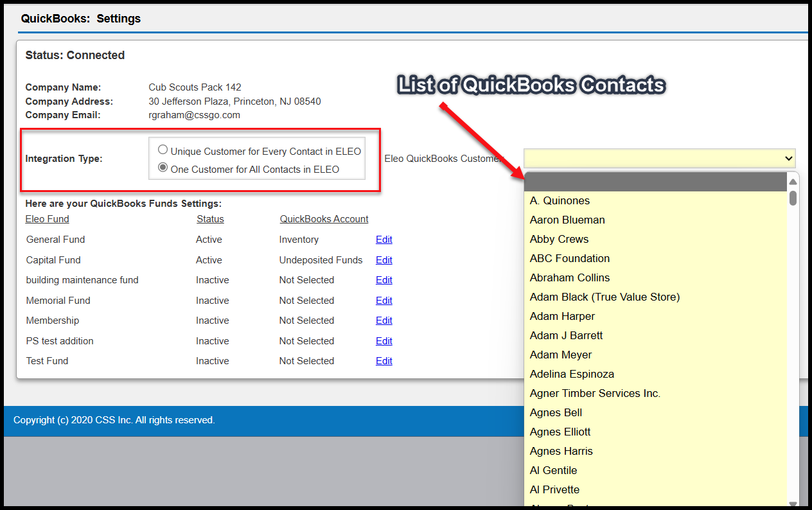Choose Agnes Elliott in the list

click(x=655, y=432)
